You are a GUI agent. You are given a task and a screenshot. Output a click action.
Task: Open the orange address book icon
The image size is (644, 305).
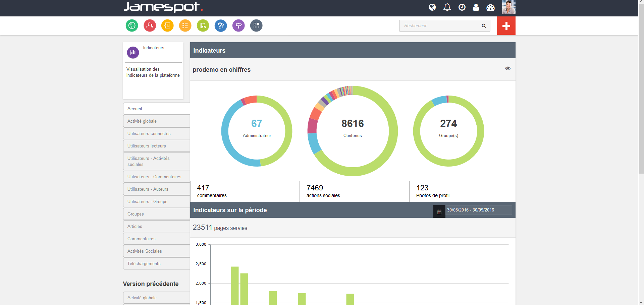pos(167,25)
